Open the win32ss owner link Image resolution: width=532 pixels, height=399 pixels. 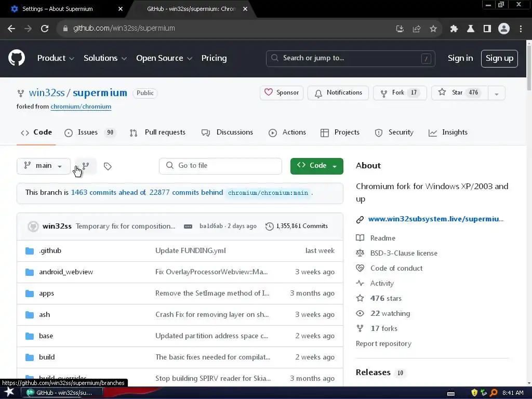coord(46,92)
